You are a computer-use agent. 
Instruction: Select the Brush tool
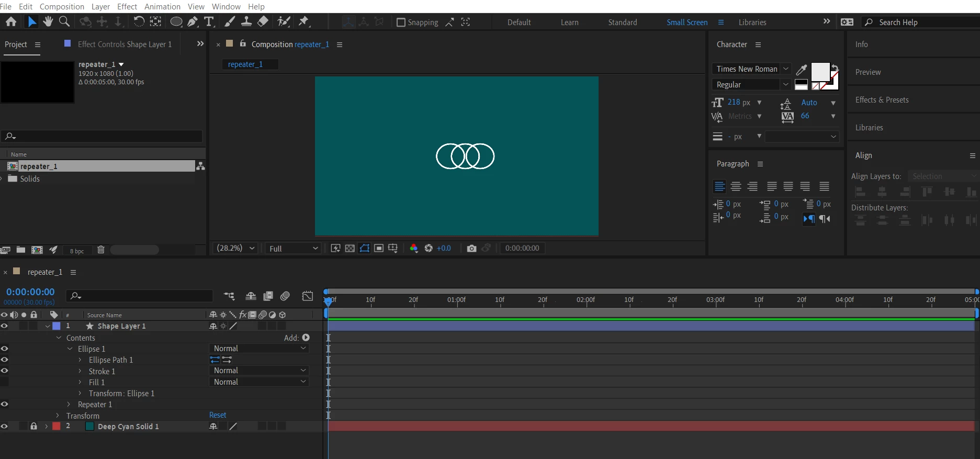click(230, 21)
